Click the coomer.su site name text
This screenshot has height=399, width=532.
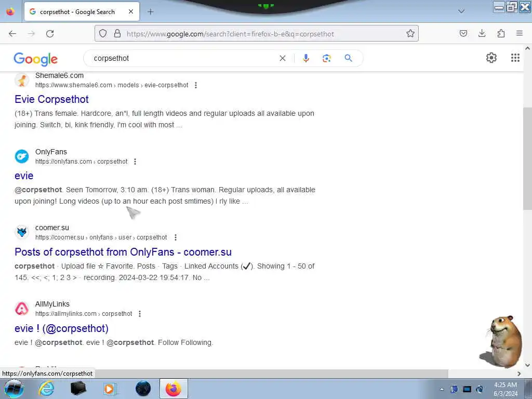(52, 228)
